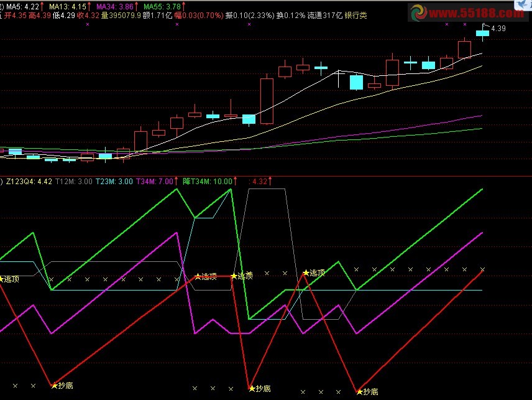The height and width of the screenshot is (400, 532).
Task: Select the gray T12M: 3.00 label
Action: [73, 181]
